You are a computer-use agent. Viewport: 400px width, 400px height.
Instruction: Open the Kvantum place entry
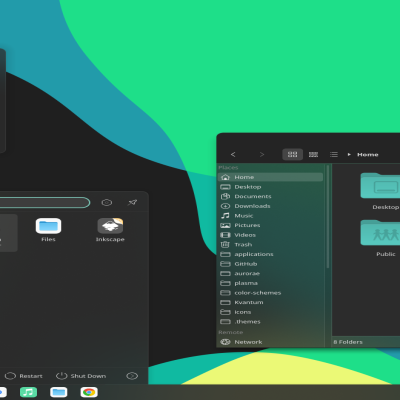270,302
